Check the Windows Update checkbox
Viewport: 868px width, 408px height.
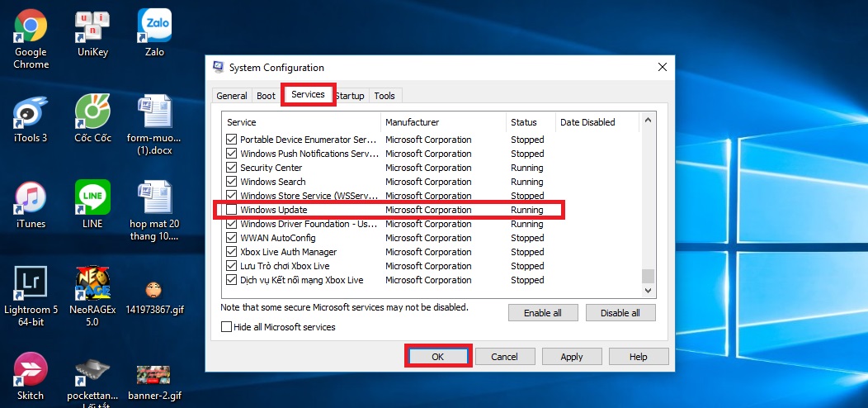(231, 210)
